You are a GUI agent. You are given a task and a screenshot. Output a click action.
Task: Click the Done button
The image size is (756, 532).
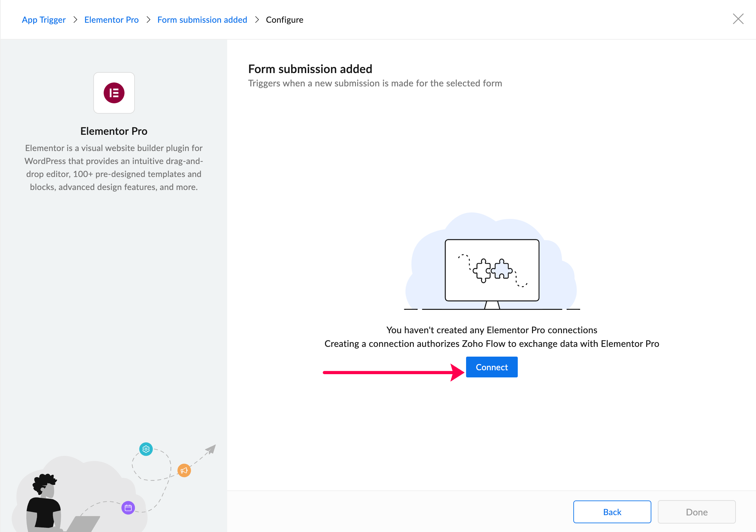[697, 512]
